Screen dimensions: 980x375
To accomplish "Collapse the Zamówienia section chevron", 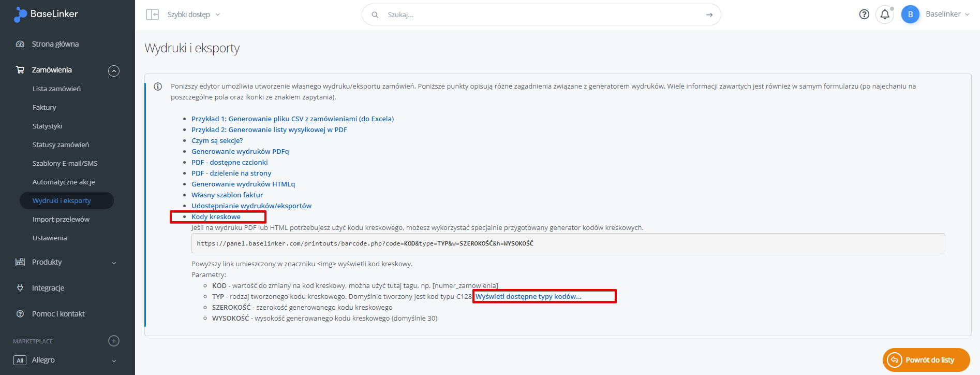I will 114,71.
